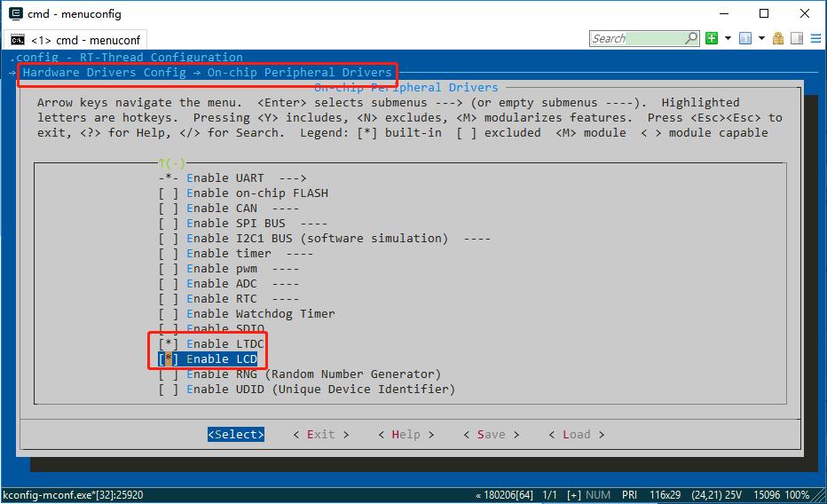This screenshot has height=504, width=827.
Task: Click the < Help > button
Action: (406, 435)
